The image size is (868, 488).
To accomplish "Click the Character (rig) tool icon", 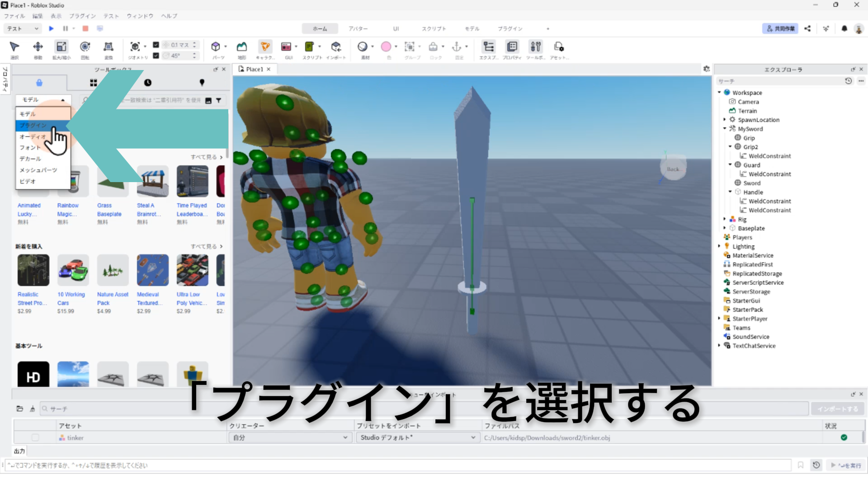I will (x=265, y=47).
